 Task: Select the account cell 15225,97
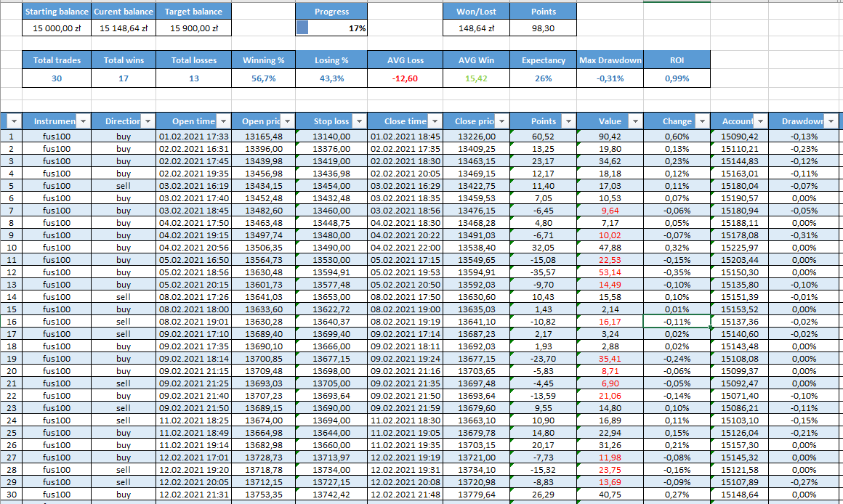point(739,248)
